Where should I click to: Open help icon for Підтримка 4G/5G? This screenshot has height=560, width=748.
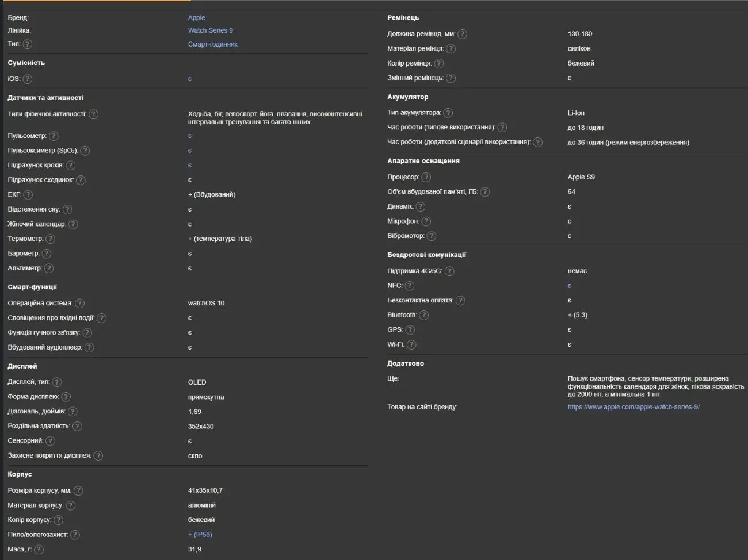(x=449, y=271)
